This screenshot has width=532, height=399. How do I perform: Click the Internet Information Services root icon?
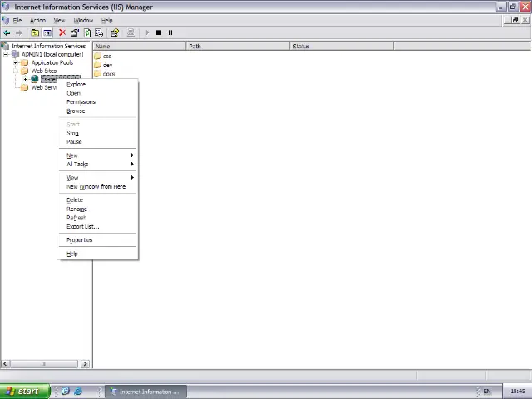click(5, 46)
